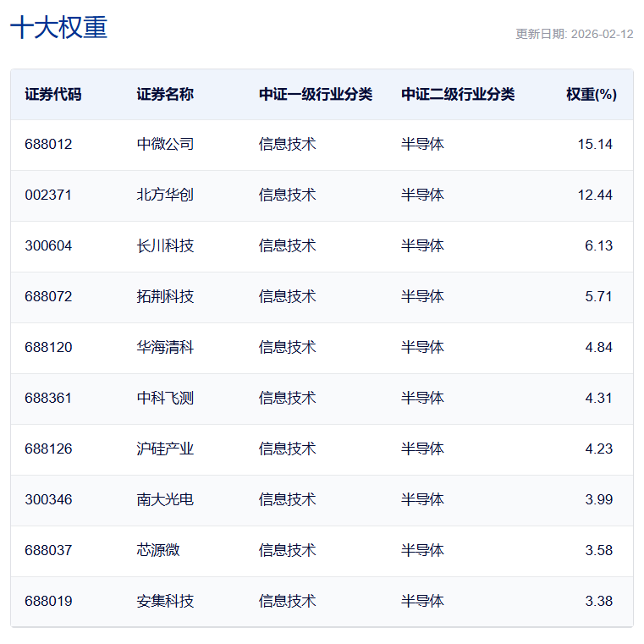Select security code 300346
Screen dimensions: 644x644
(48, 500)
